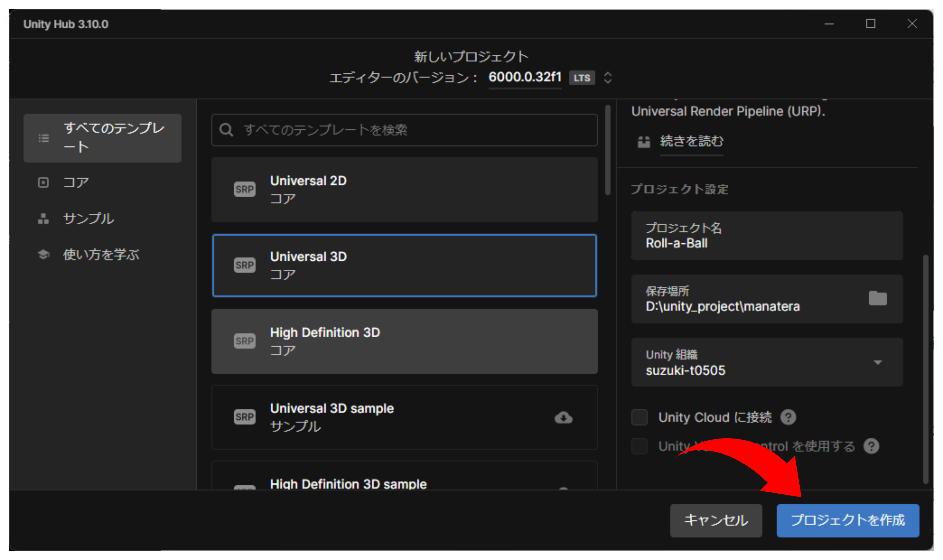This screenshot has height=560, width=943.
Task: Click the search magnifier icon
Action: 226,130
